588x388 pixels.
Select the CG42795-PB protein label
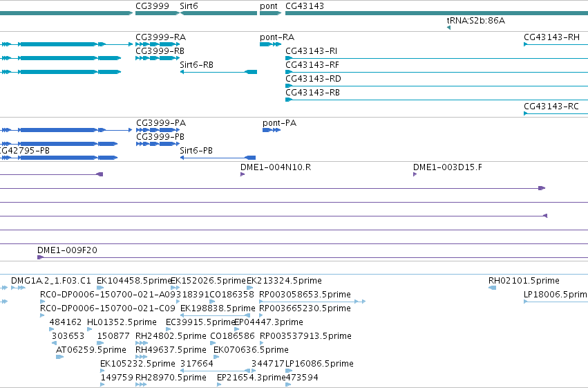pyautogui.click(x=25, y=151)
